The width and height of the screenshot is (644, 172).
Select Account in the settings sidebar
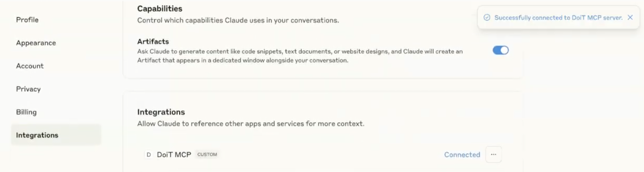coord(30,66)
